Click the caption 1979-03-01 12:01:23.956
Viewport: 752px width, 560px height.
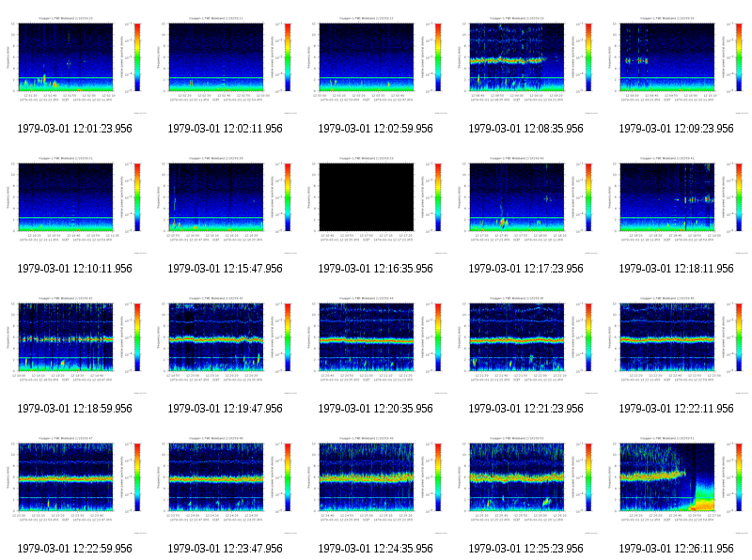click(75, 129)
